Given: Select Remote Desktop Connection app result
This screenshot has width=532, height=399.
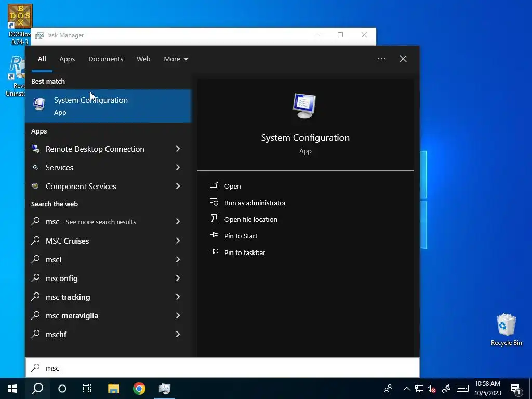Looking at the screenshot, I should pyautogui.click(x=95, y=149).
